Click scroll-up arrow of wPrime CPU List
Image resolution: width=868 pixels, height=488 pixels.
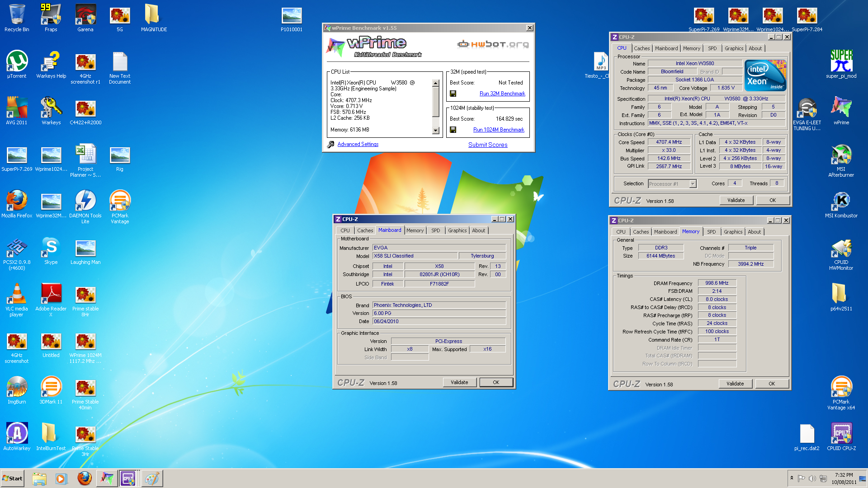click(435, 83)
